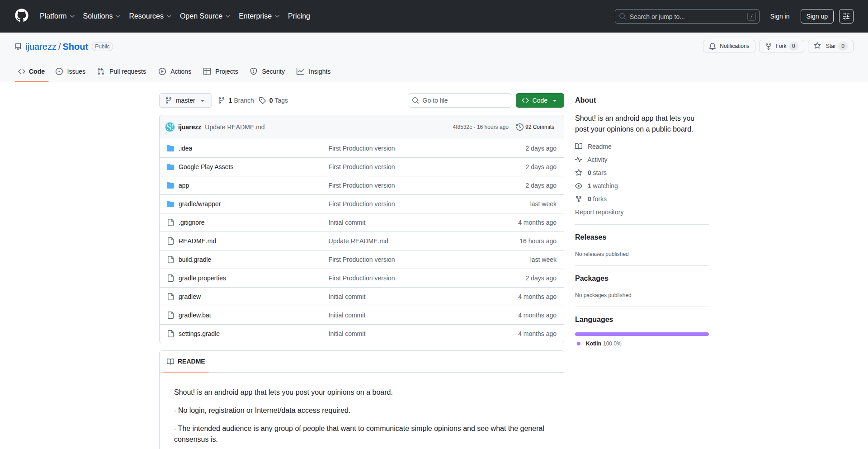Image resolution: width=868 pixels, height=449 pixels.
Task: Star the Shout repository
Action: point(830,46)
